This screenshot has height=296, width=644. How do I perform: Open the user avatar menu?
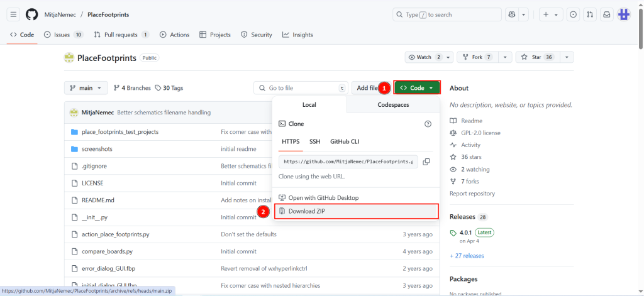tap(624, 14)
